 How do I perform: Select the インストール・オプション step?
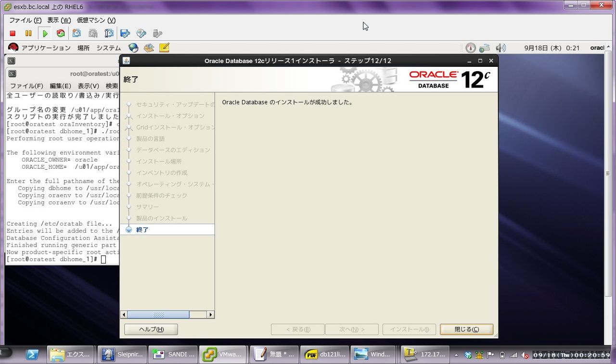pyautogui.click(x=170, y=116)
